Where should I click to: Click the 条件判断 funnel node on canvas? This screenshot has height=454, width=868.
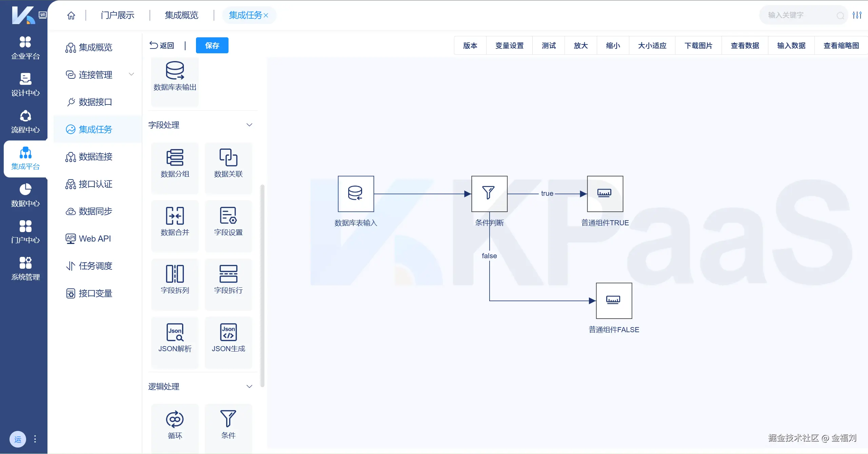tap(489, 194)
